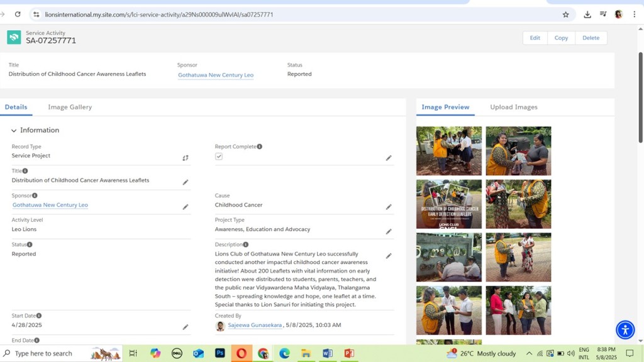644x362 pixels.
Task: Click Sajeewa Gunasekara's avatar picture
Action: pyautogui.click(x=220, y=326)
